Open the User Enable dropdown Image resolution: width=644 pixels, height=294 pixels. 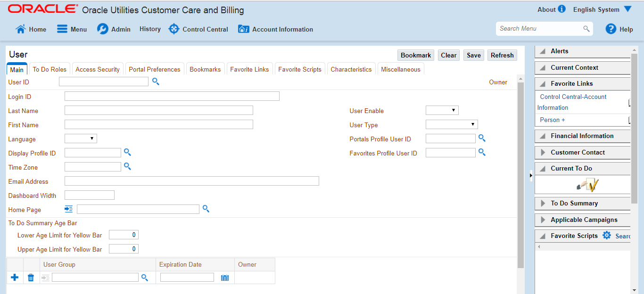[x=442, y=110]
